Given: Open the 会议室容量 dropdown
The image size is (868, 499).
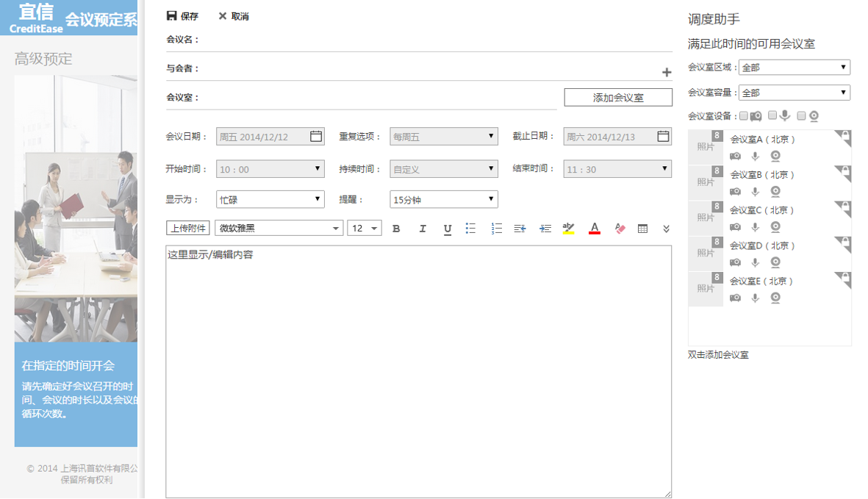Looking at the screenshot, I should point(795,93).
